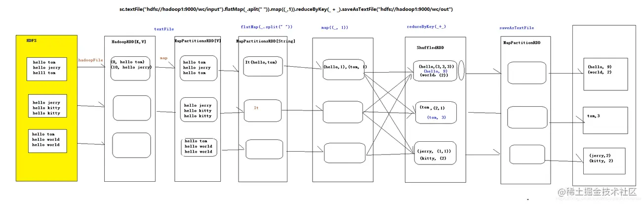Click the MapPartitionsRDD[String] heading
This screenshot has width=644, height=204.
click(x=266, y=42)
